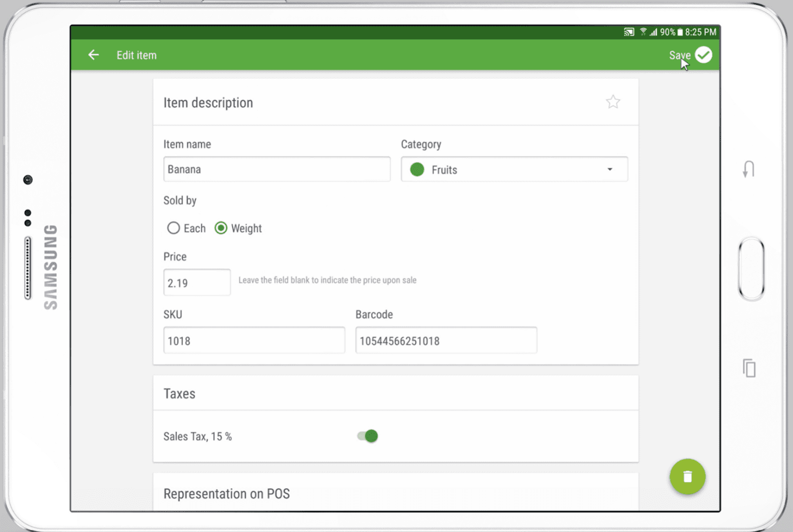
Task: Delete the item using the trash icon
Action: [x=687, y=476]
